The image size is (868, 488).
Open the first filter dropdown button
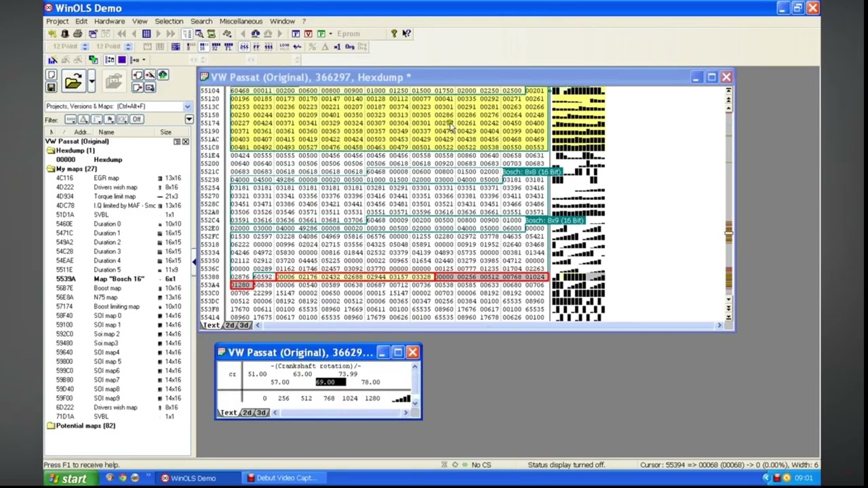(x=71, y=119)
